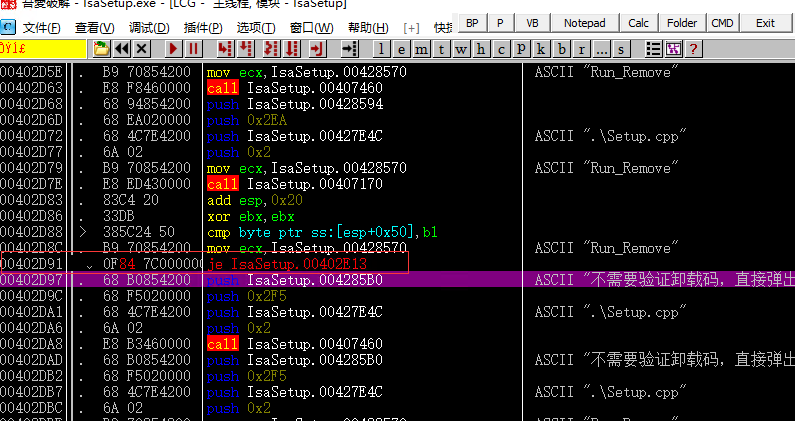Screen dimensions: 795x421
Task: Select hex bytes 68 94854200
Action: [147, 104]
